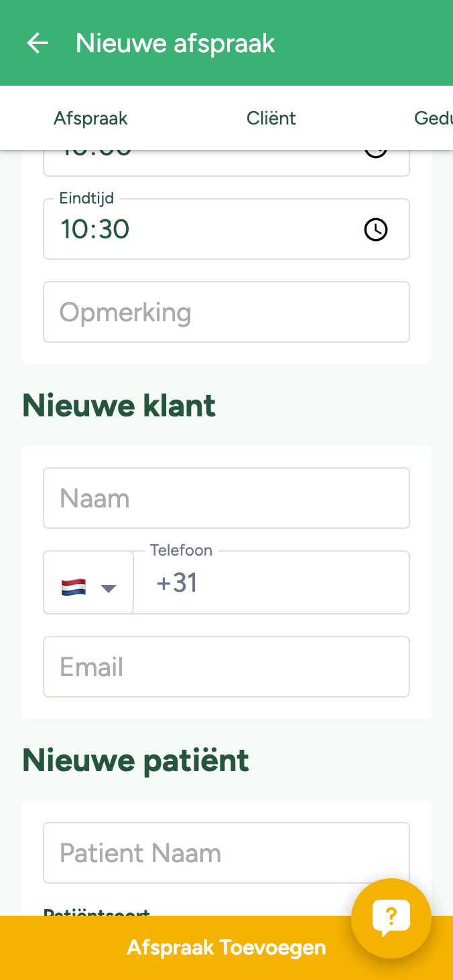Open the help chat question bubble
The width and height of the screenshot is (453, 980).
point(391,918)
